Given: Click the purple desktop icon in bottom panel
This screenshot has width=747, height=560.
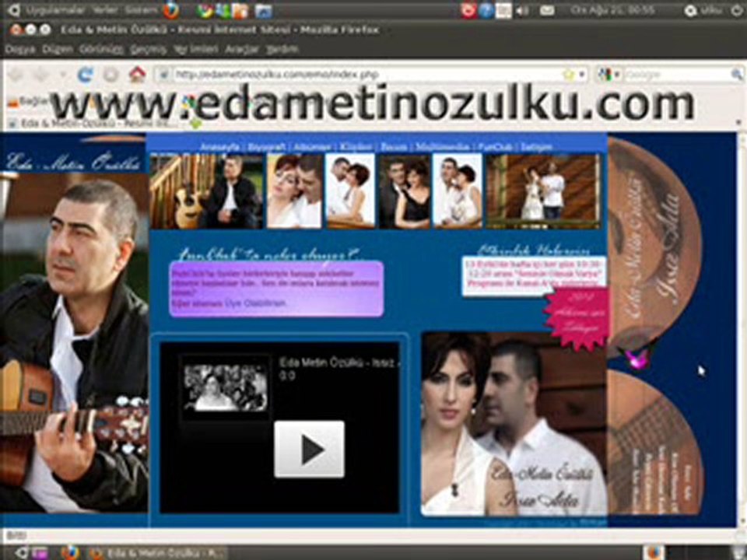Looking at the screenshot, I should pos(40,553).
